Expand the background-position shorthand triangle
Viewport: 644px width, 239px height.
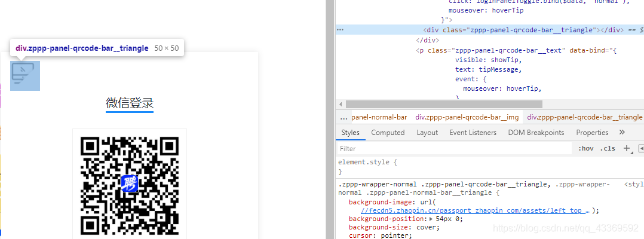430,219
